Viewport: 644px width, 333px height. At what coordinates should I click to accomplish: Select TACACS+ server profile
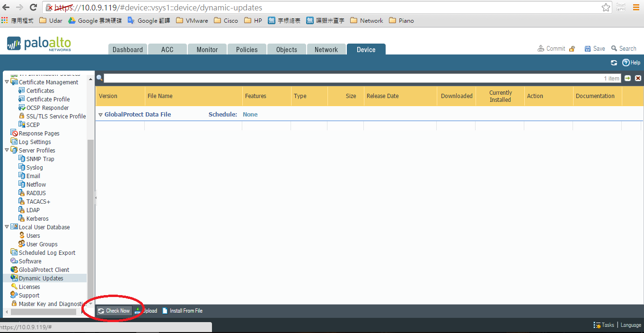(38, 201)
